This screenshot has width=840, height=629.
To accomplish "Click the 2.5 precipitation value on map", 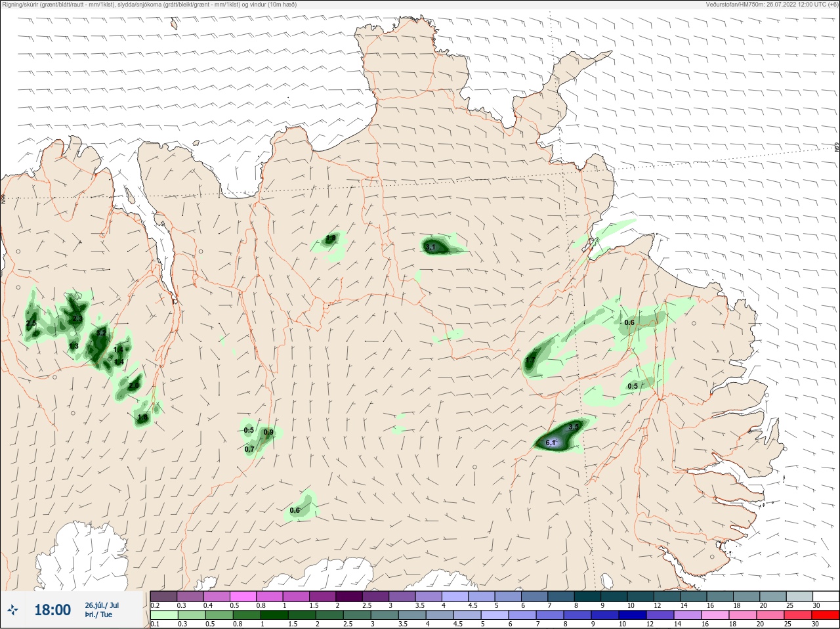I will tap(31, 324).
